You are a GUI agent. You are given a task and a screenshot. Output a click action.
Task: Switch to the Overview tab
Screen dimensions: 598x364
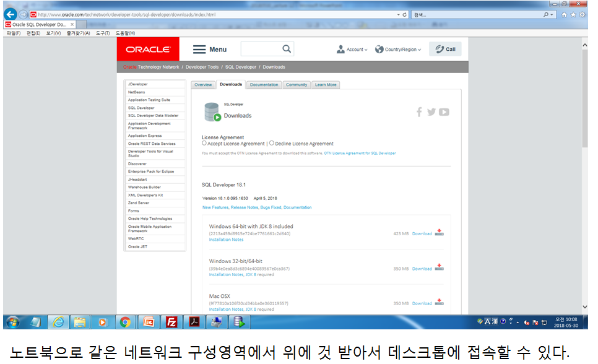click(203, 85)
